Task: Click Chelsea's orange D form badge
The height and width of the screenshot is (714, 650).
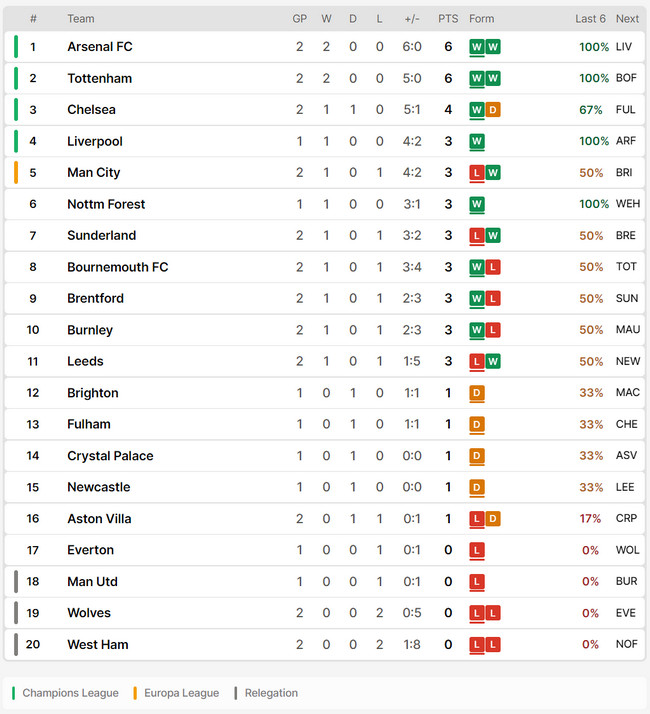Action: (x=493, y=110)
